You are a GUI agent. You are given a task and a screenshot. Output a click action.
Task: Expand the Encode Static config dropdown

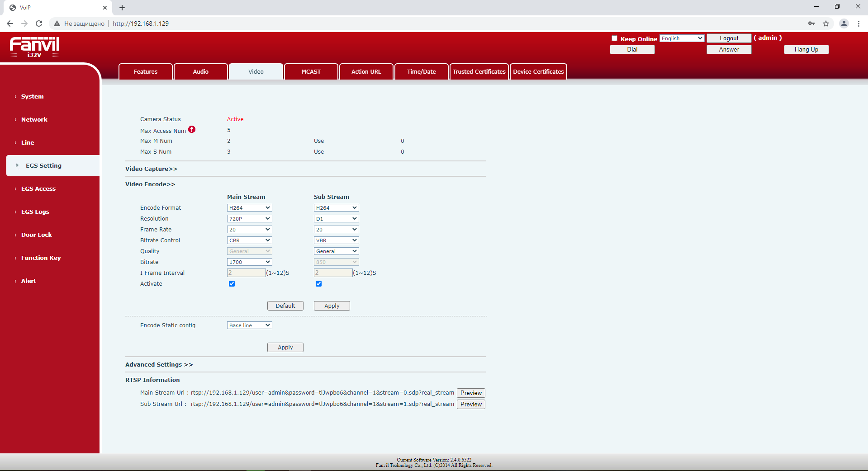point(249,325)
